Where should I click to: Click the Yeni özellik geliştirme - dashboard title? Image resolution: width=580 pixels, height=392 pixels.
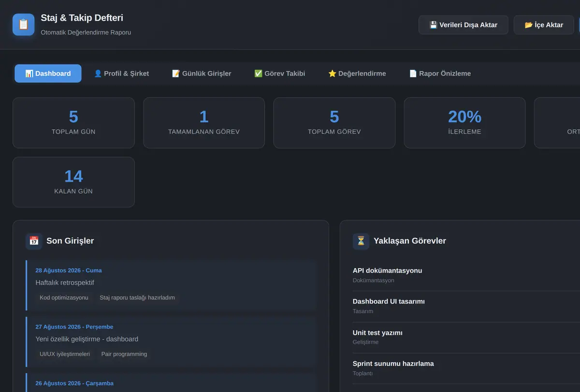click(87, 339)
